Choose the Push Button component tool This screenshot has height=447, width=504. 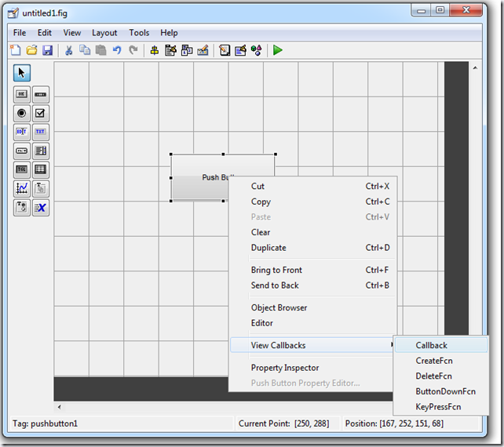click(22, 94)
